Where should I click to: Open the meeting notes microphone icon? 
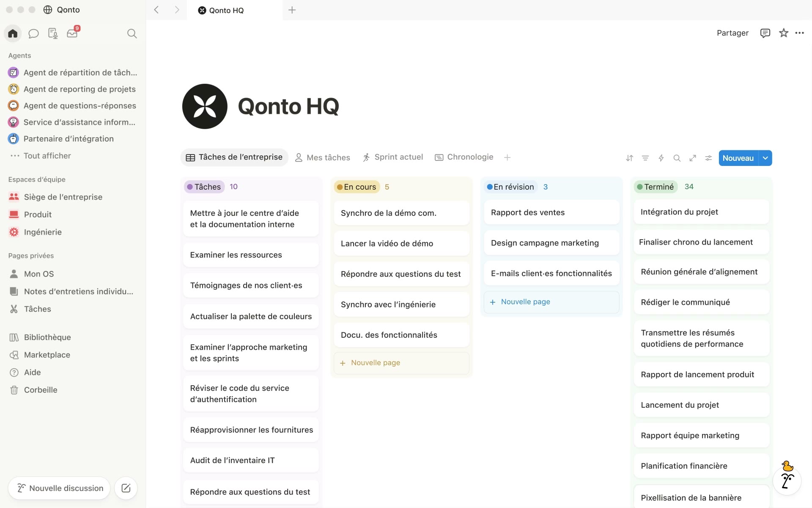tap(53, 33)
